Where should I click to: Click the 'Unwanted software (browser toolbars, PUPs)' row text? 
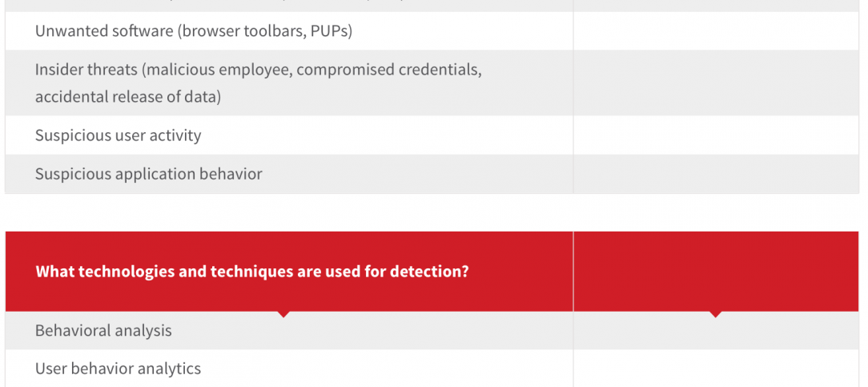[x=194, y=31]
